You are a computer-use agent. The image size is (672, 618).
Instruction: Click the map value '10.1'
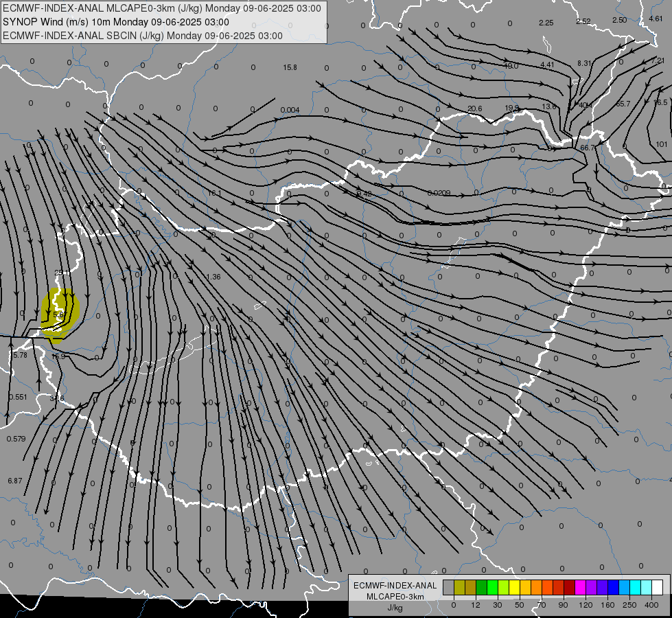pyautogui.click(x=215, y=194)
